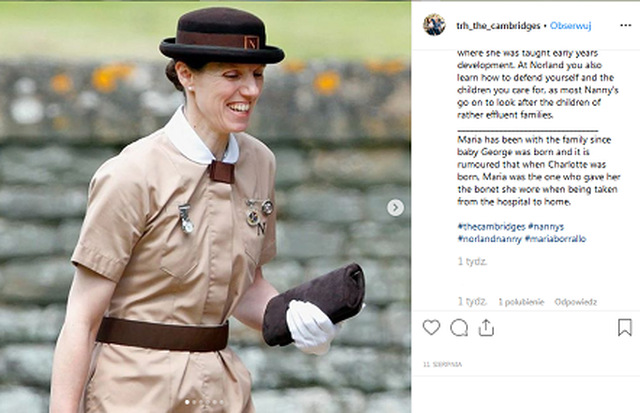The width and height of the screenshot is (640, 413).
Task: Reply to comment via Odpowiedz
Action: tap(576, 302)
